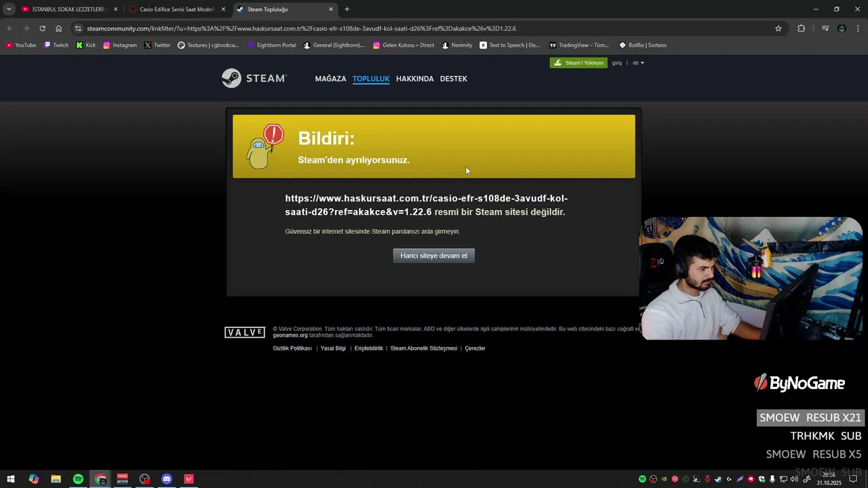This screenshot has height=488, width=868.
Task: Open the HAKKINDA page
Action: [415, 79]
